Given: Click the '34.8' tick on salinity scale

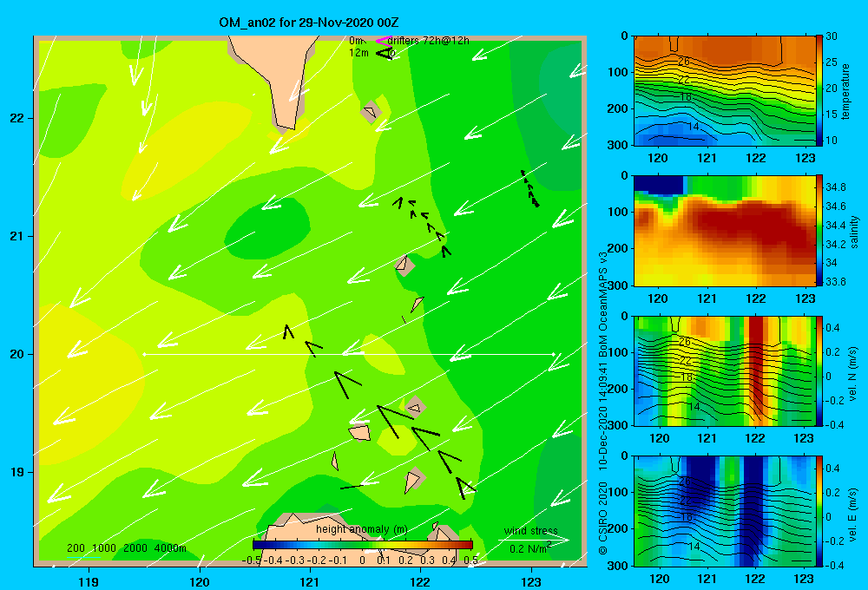Looking at the screenshot, I should [x=835, y=187].
